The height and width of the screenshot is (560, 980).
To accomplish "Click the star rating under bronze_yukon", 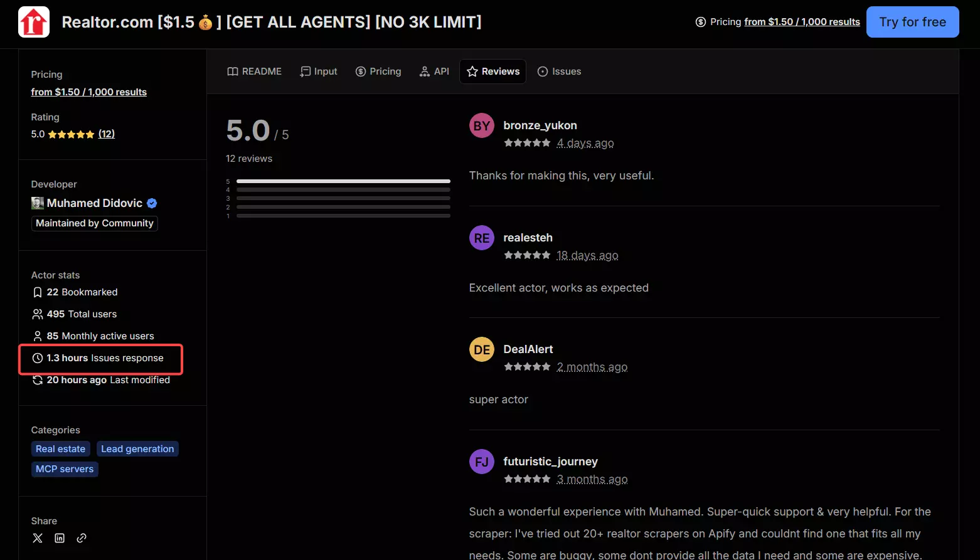I will click(x=527, y=143).
